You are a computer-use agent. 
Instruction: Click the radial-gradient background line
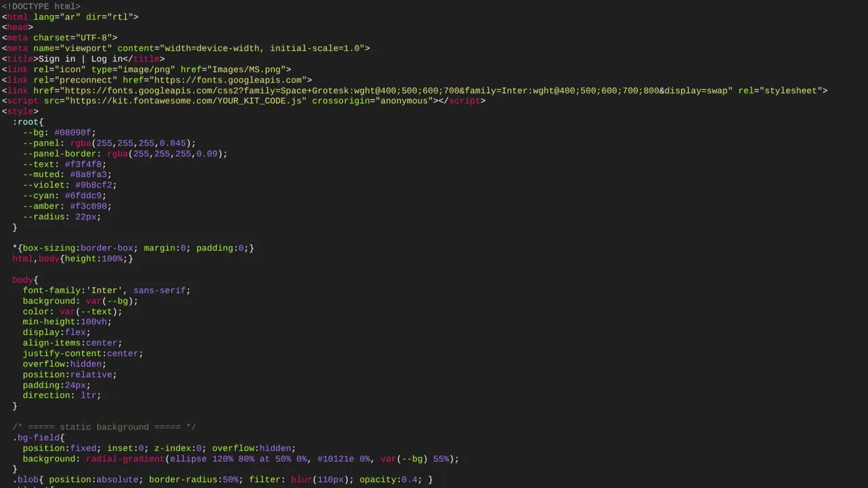pos(241,459)
